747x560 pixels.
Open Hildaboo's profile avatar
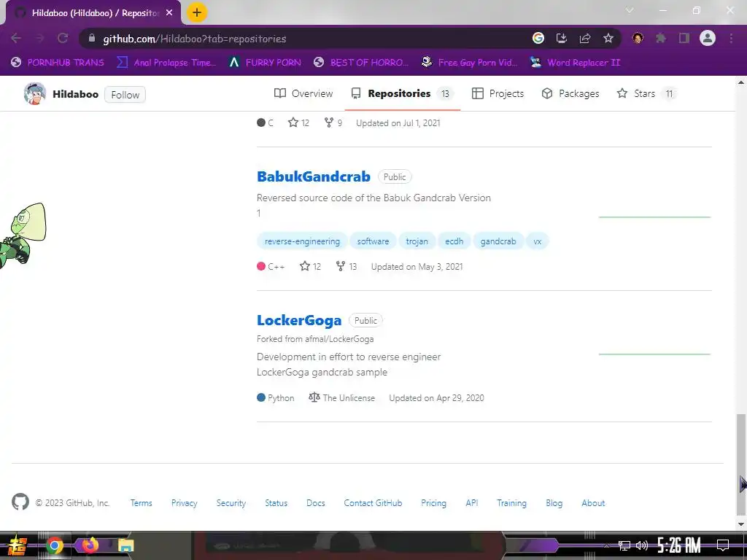point(35,94)
